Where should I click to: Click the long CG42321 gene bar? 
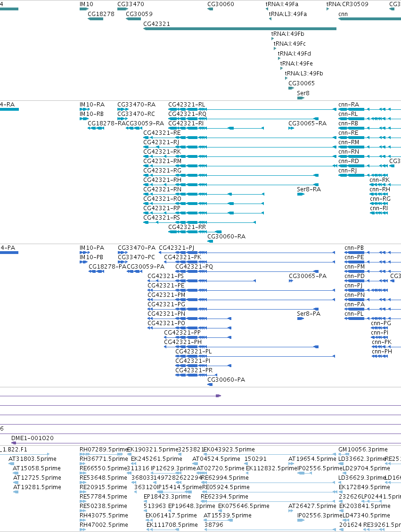coord(240,29)
